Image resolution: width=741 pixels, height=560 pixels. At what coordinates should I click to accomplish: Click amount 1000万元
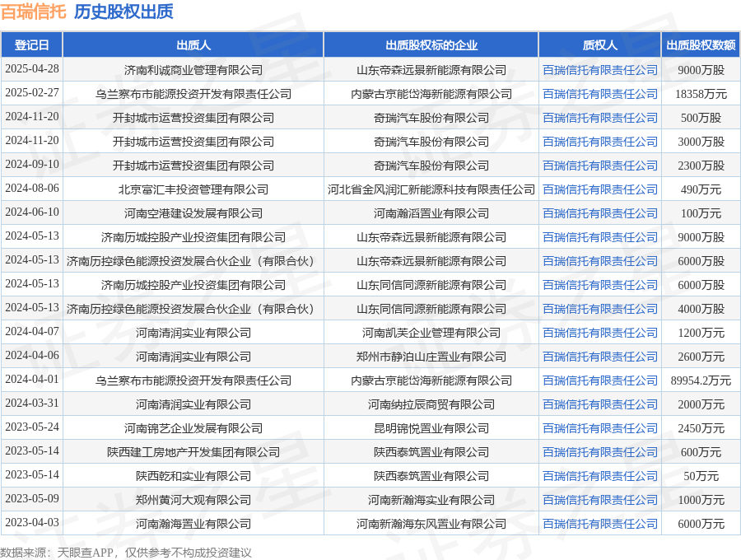pos(701,500)
